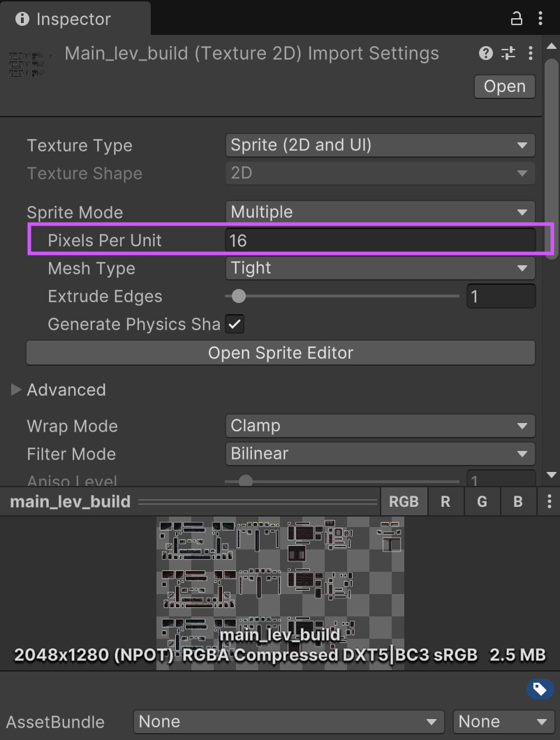Open the Mesh Type dropdown
This screenshot has height=740, width=560.
[x=380, y=268]
